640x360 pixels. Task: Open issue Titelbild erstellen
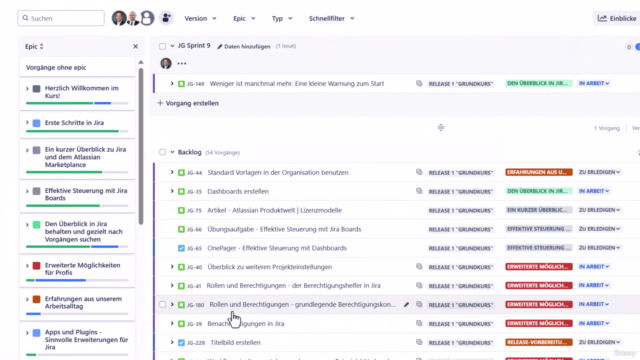236,343
